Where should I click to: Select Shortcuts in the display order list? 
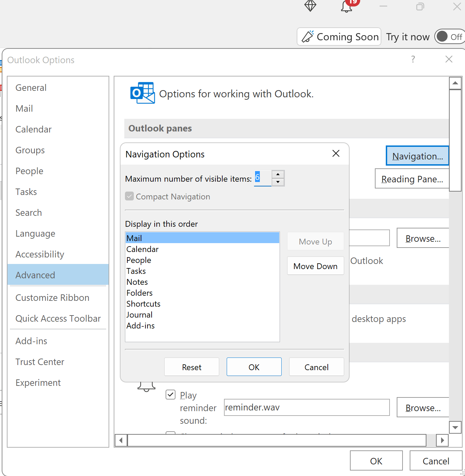click(x=202, y=304)
